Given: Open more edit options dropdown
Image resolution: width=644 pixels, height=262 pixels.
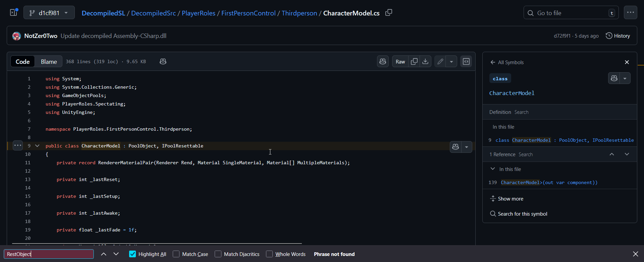Looking at the screenshot, I should pyautogui.click(x=451, y=61).
